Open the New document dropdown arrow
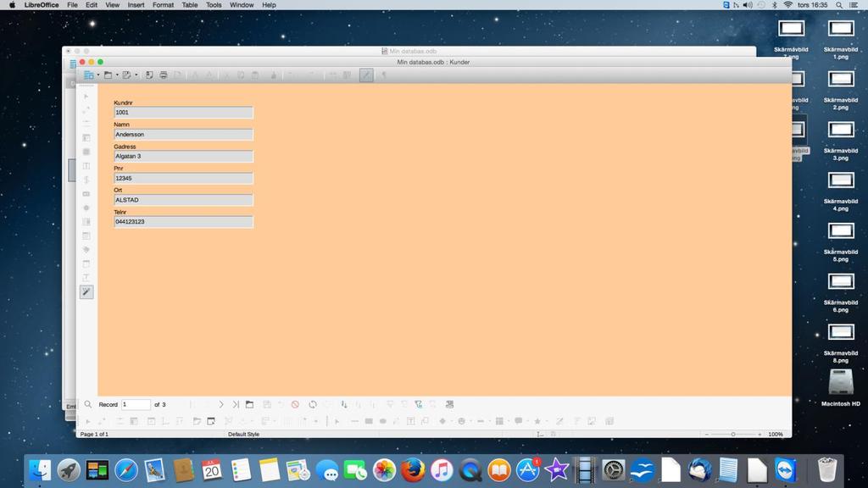 tap(98, 75)
